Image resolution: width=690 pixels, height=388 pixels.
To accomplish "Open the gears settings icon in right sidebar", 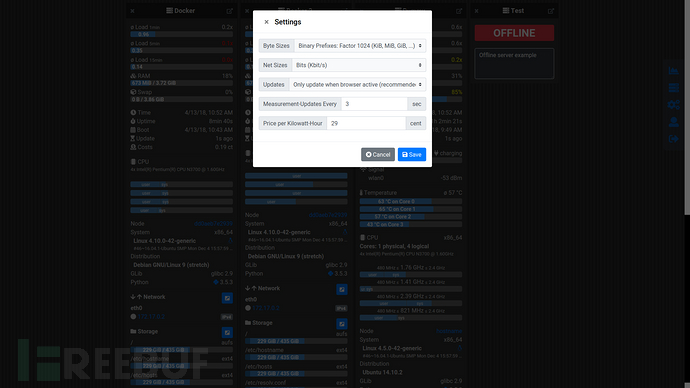I will pyautogui.click(x=673, y=105).
